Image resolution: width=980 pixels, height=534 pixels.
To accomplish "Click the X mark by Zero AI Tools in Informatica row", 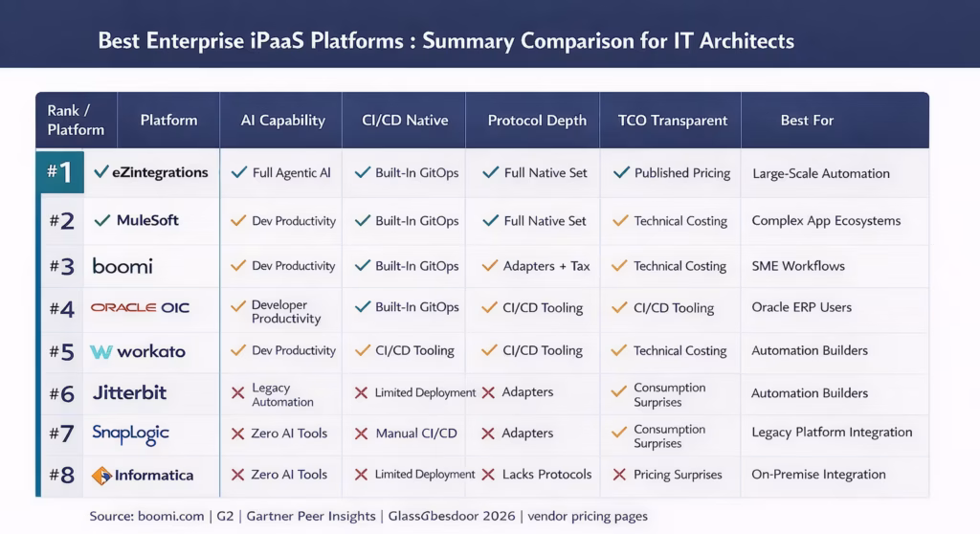I will click(237, 475).
